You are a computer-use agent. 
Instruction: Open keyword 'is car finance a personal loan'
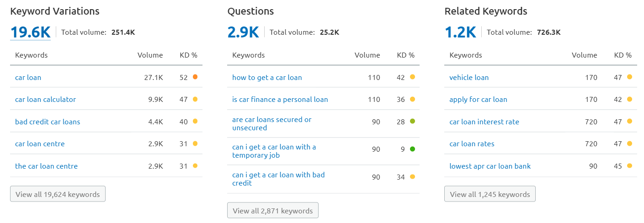[x=280, y=99]
